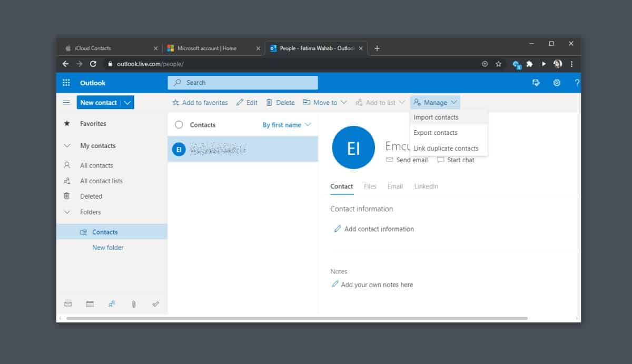Image resolution: width=632 pixels, height=364 pixels.
Task: Open Outlook settings gear
Action: tap(557, 83)
